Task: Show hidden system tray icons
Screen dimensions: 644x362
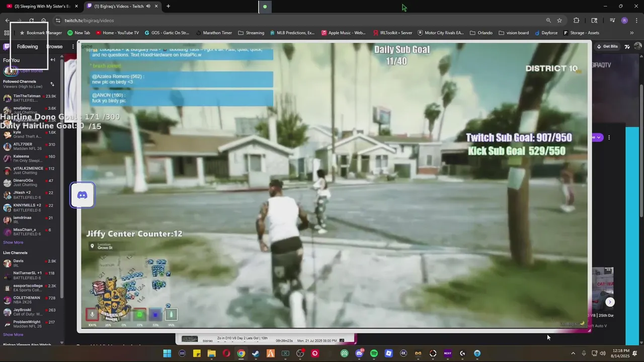Action: [x=573, y=353]
